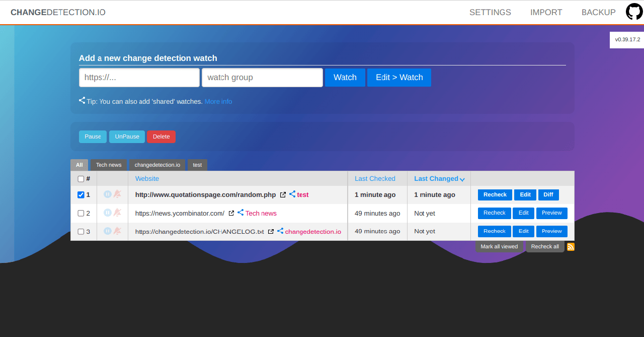Image resolution: width=644 pixels, height=337 pixels.
Task: Sort by Last Changed column arrow
Action: 462,179
